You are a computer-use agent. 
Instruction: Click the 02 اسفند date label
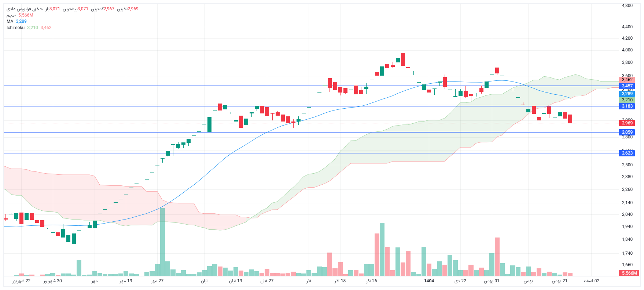tap(591, 281)
